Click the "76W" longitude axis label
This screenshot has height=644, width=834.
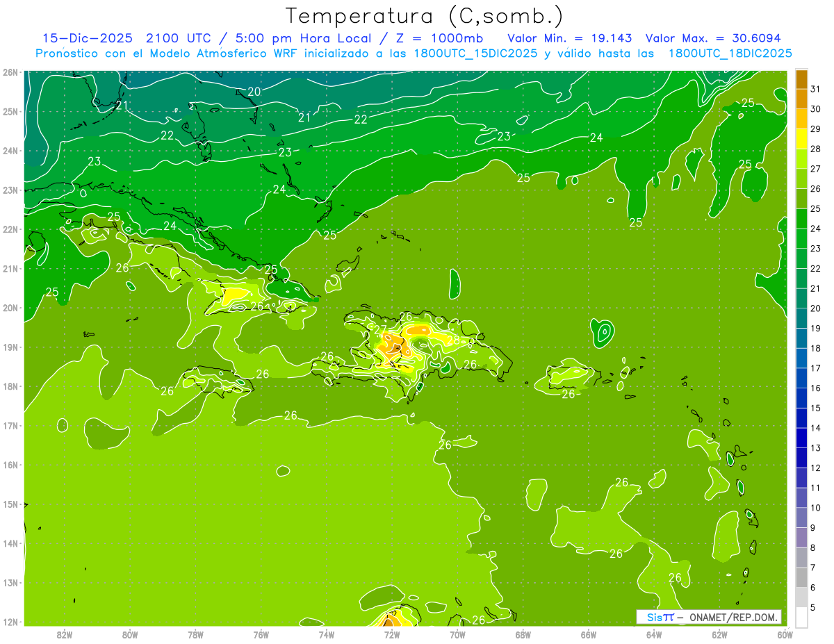[x=261, y=634]
